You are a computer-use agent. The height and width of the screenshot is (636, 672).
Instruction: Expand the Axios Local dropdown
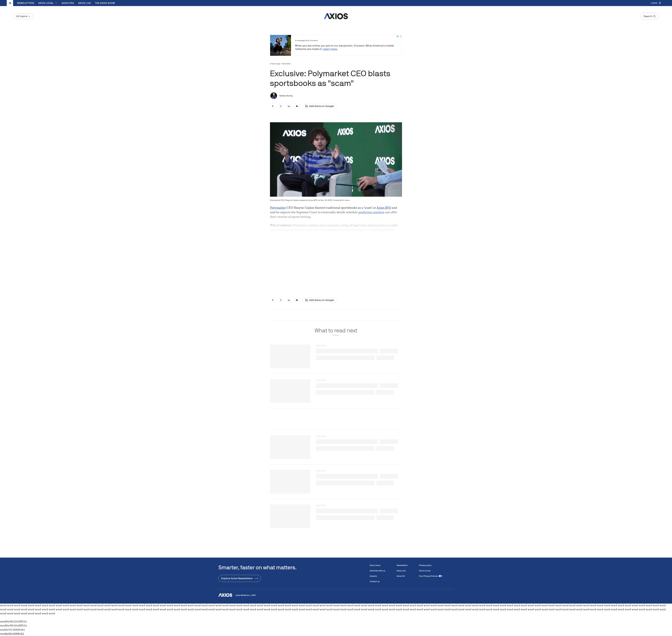pyautogui.click(x=48, y=3)
